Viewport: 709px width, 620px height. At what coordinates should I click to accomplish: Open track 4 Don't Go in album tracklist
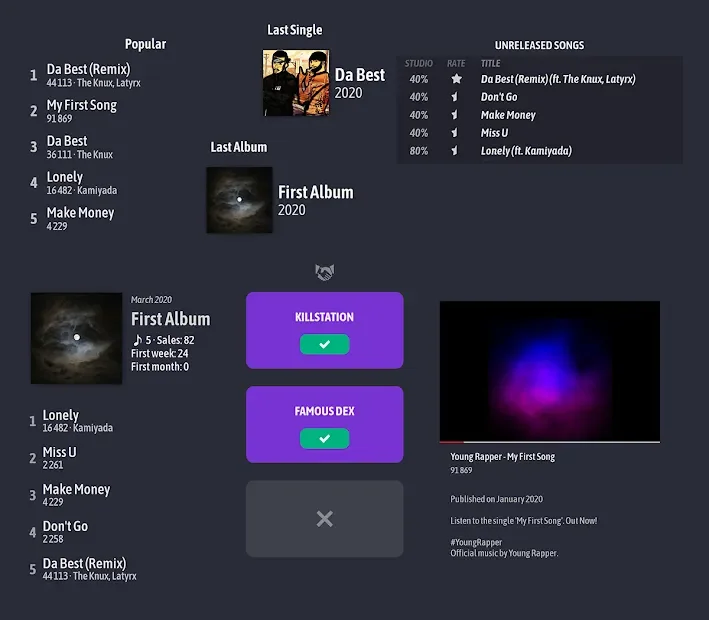point(65,526)
